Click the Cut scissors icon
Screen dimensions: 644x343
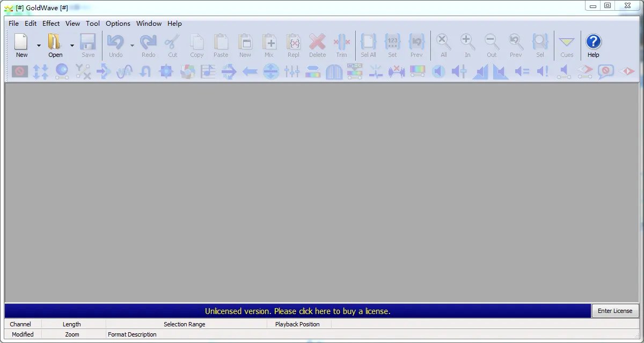click(x=172, y=42)
